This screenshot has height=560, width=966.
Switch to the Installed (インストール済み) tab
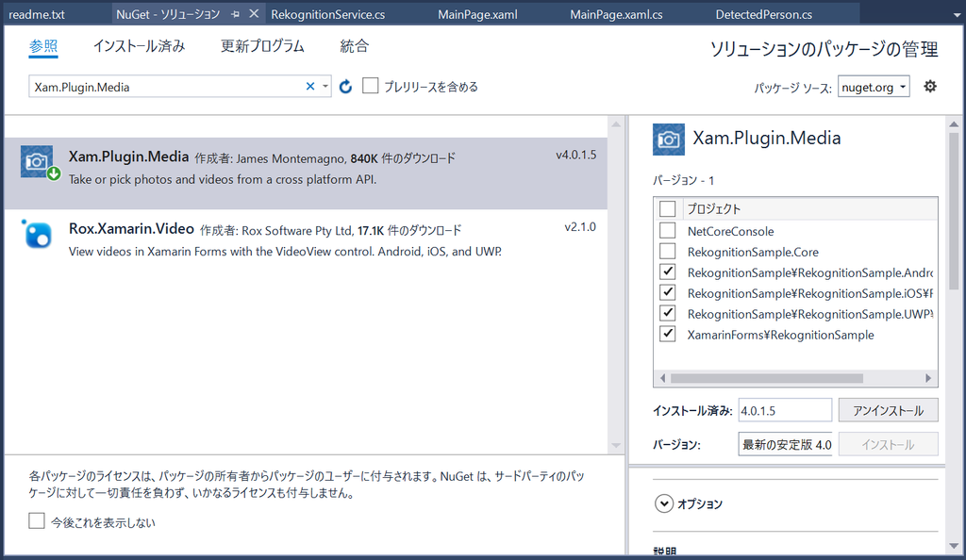140,46
